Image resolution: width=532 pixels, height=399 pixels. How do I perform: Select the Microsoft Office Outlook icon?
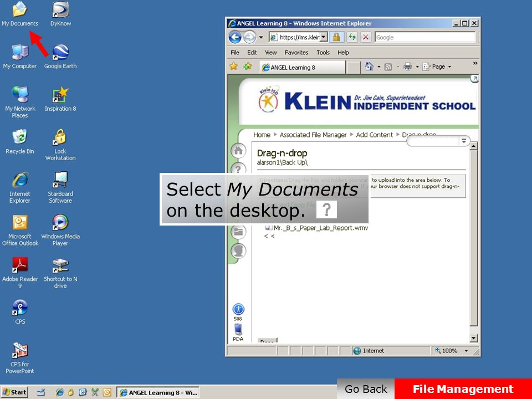coord(20,231)
